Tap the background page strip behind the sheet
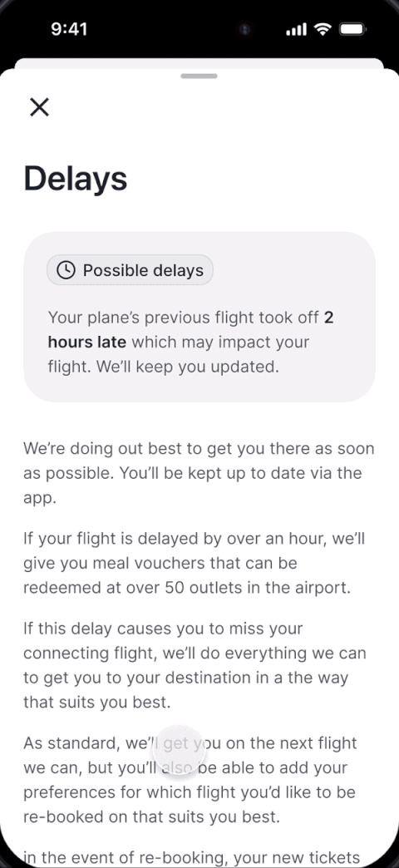Viewport: 399px width, 868px height. [x=199, y=63]
